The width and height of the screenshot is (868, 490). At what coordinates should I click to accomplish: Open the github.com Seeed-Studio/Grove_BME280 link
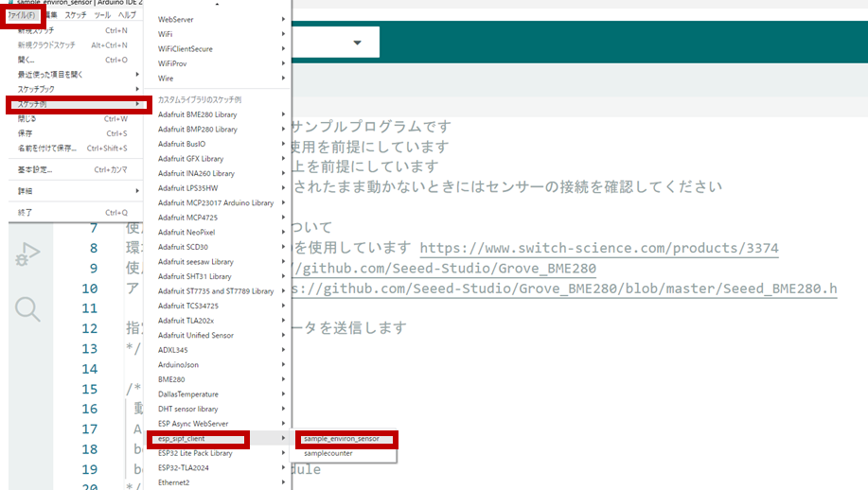[445, 269]
